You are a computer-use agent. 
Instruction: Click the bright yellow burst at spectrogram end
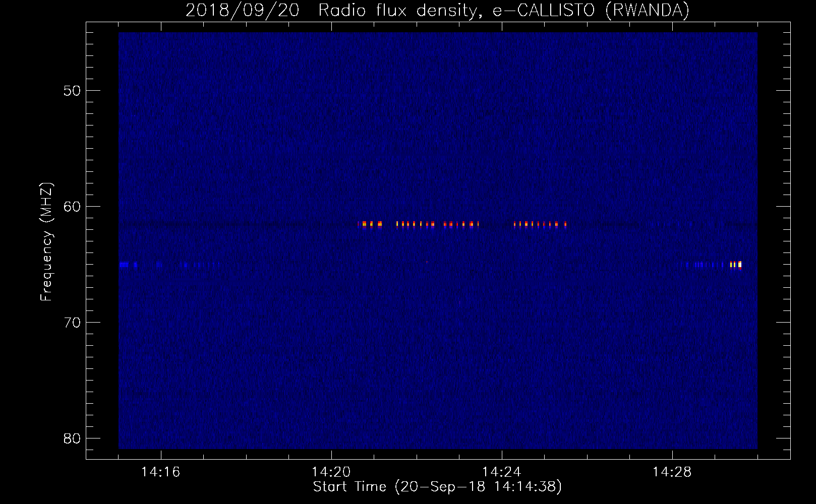tap(736, 265)
